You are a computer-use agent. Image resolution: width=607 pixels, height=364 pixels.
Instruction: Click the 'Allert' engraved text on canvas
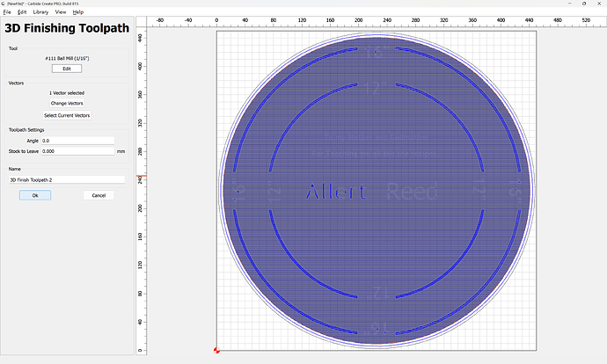[335, 192]
